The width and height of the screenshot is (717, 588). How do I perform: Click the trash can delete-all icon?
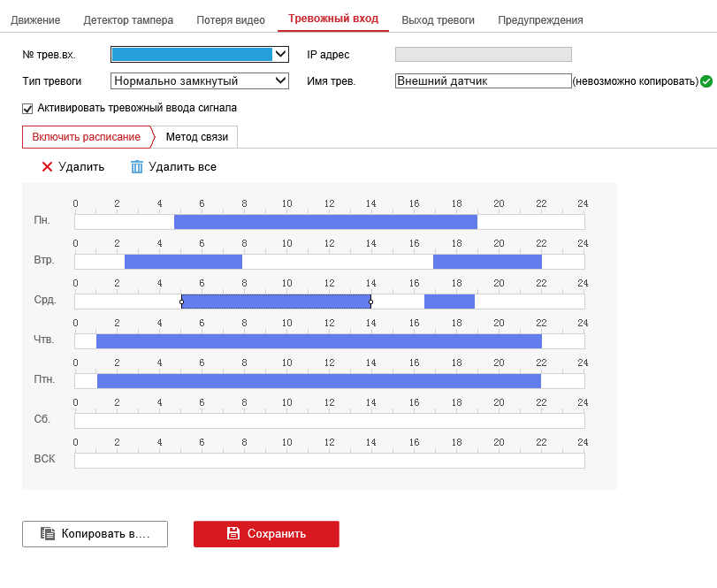pos(137,167)
